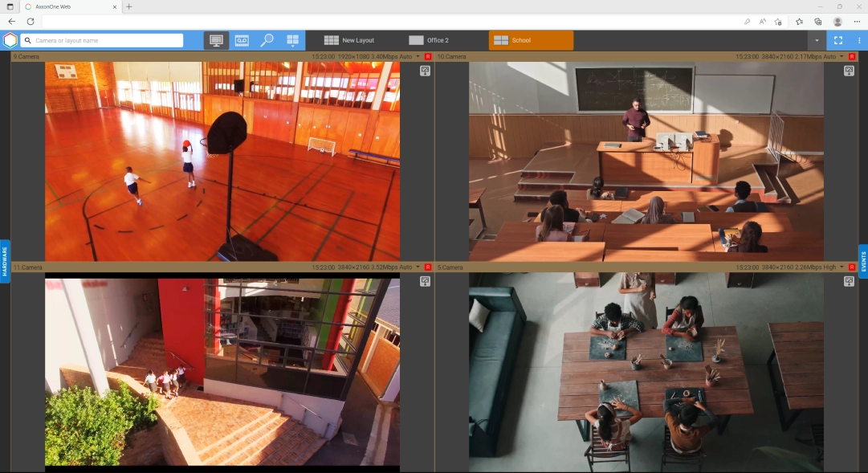Click the red recording indicator on 9.Camera
This screenshot has height=473, width=868.
428,56
